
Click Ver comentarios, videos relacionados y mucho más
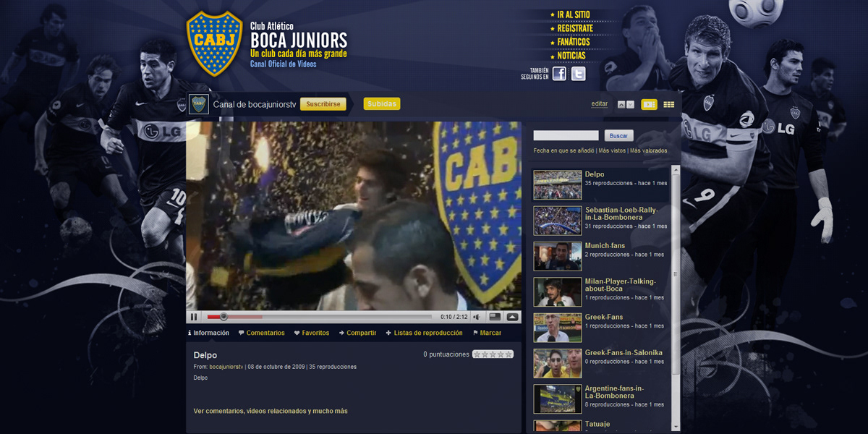pyautogui.click(x=271, y=411)
